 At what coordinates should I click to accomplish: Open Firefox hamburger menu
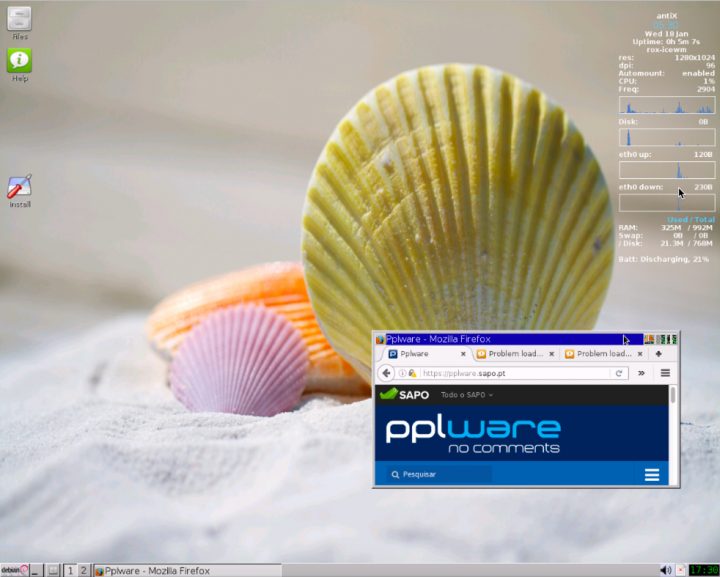[665, 373]
